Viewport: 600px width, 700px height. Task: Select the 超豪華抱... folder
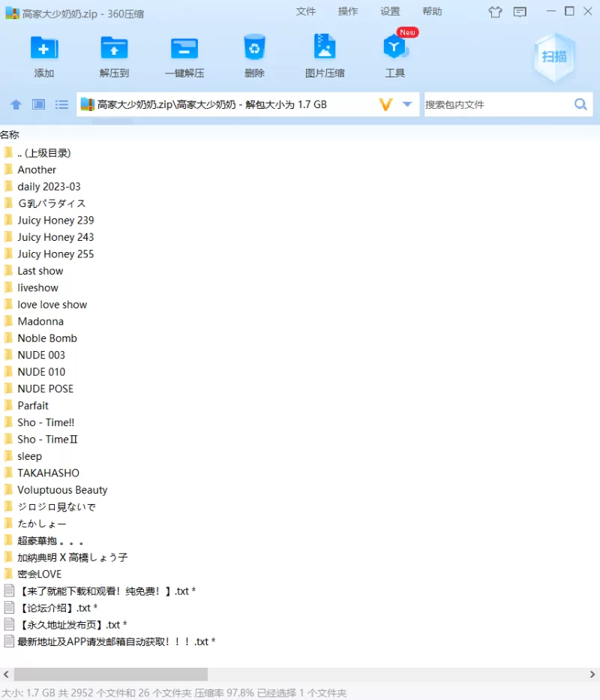[50, 541]
